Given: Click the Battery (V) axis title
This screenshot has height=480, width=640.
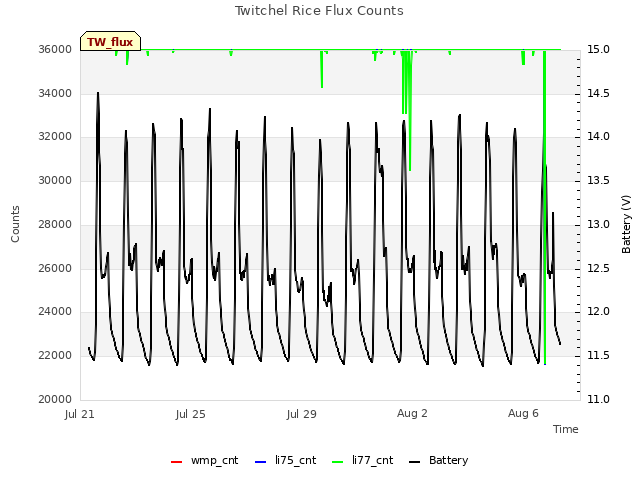Looking at the screenshot, I should pyautogui.click(x=626, y=224).
